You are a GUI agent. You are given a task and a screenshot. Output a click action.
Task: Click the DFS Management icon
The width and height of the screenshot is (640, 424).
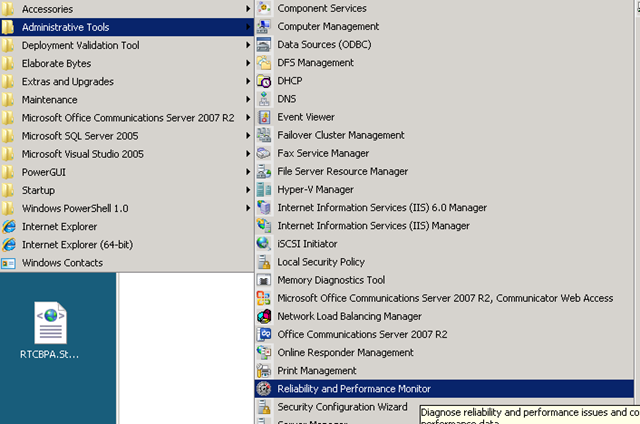pyautogui.click(x=264, y=62)
